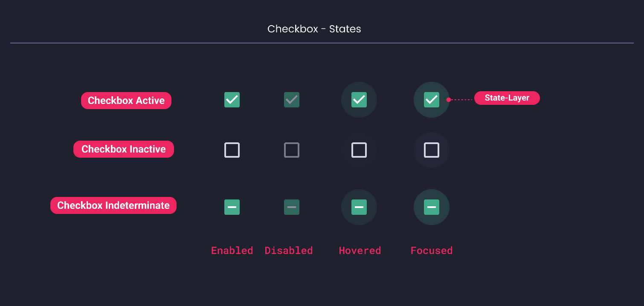This screenshot has width=644, height=306.
Task: Click the Disabled column heading
Action: tap(289, 251)
